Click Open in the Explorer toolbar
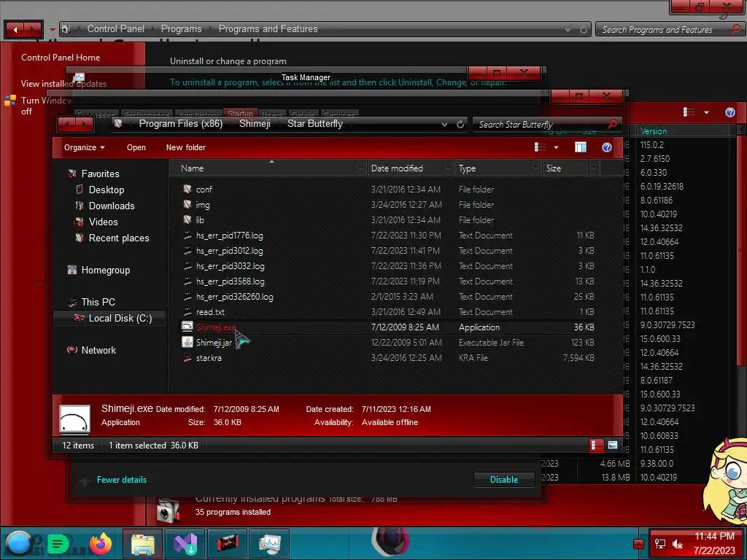Screen dimensions: 747x560 click(136, 147)
